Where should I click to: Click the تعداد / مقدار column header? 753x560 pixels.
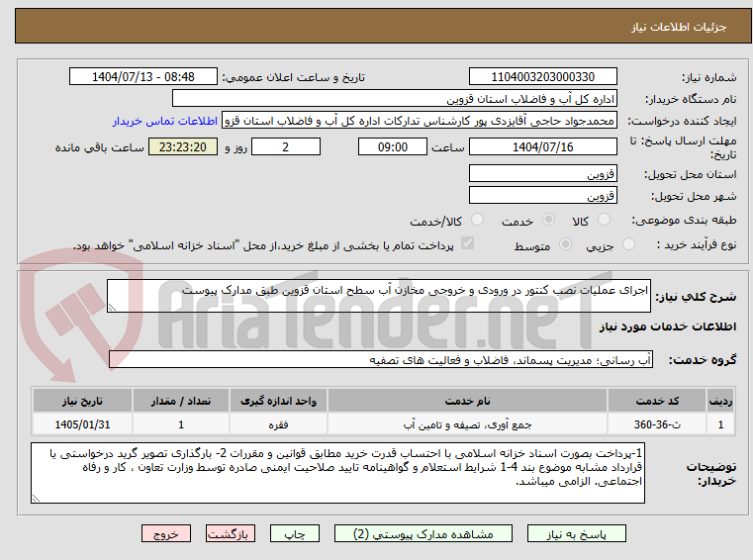point(181,401)
